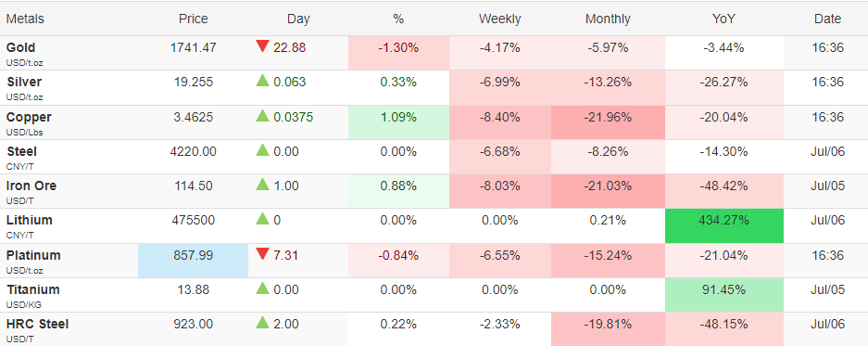Click the green up arrow in Lithium row
Screen dimensions: 868x346
point(262,219)
